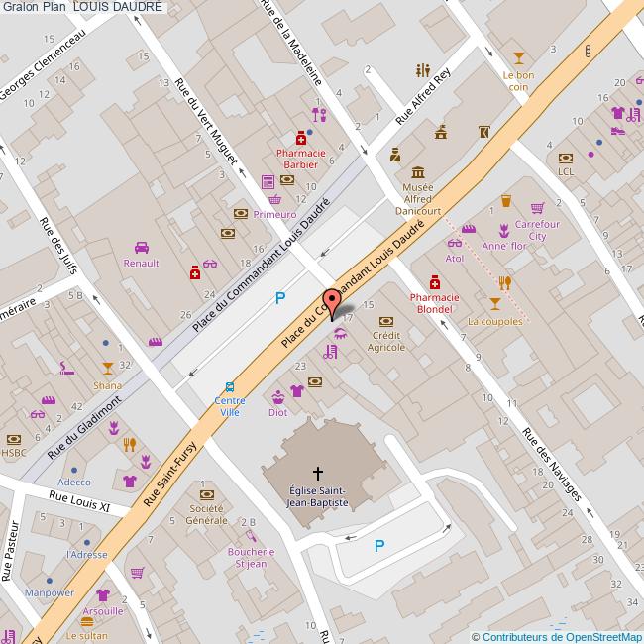Select the Pharmacie Barbier red cross icon
The image size is (644, 644).
pos(299,138)
